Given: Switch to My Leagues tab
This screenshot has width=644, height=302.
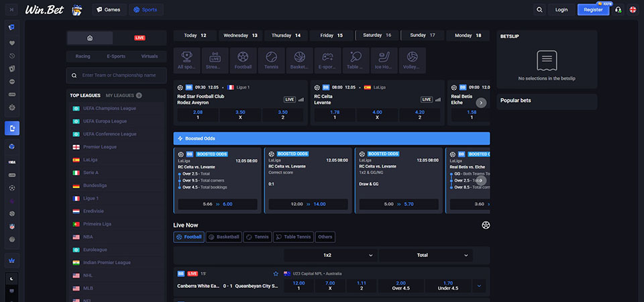Looking at the screenshot, I should [123, 95].
